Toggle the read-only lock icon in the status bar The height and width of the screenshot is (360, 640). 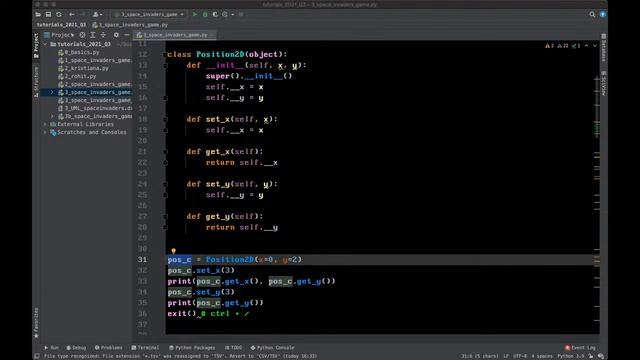591,356
